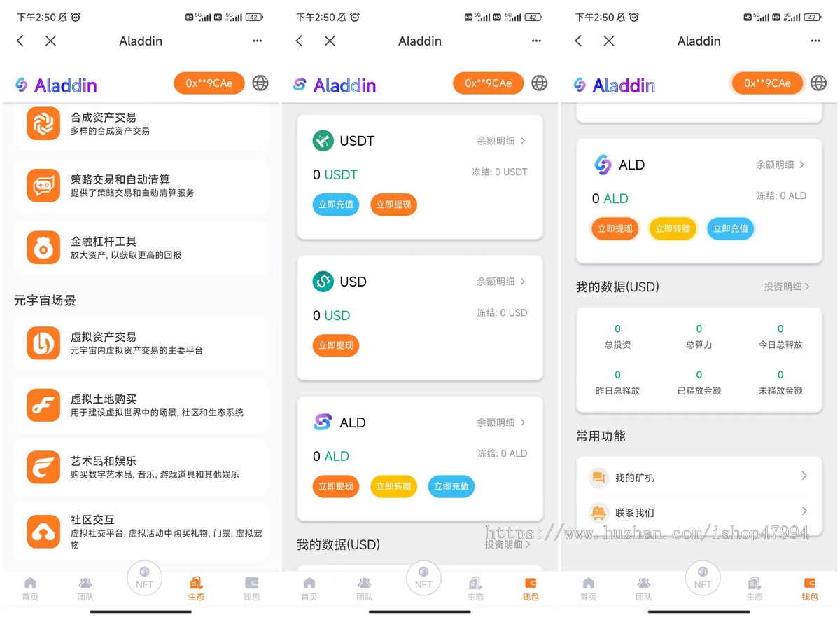The width and height of the screenshot is (840, 620).
Task: Close the page via X in left screen
Action: [x=50, y=41]
